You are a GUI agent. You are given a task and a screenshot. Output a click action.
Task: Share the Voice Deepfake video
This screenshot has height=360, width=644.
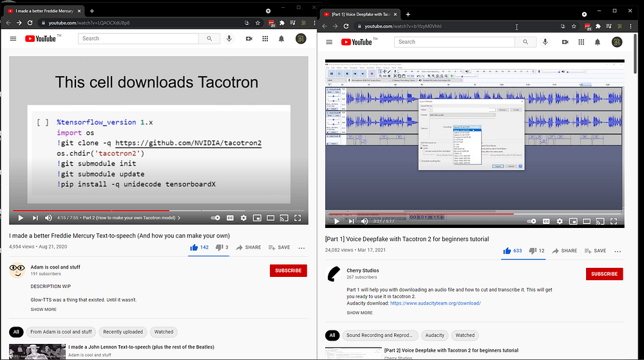[565, 251]
